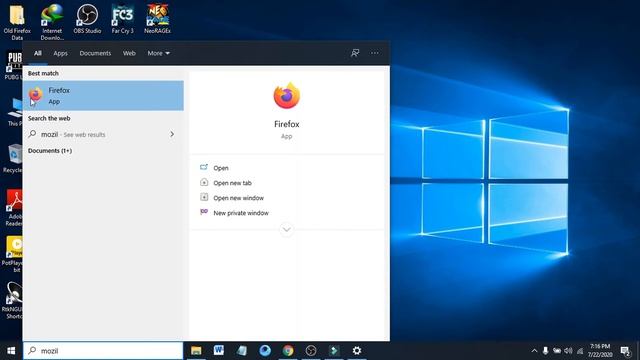The height and width of the screenshot is (360, 640).
Task: Open the Action Center notification icon
Action: pos(625,351)
